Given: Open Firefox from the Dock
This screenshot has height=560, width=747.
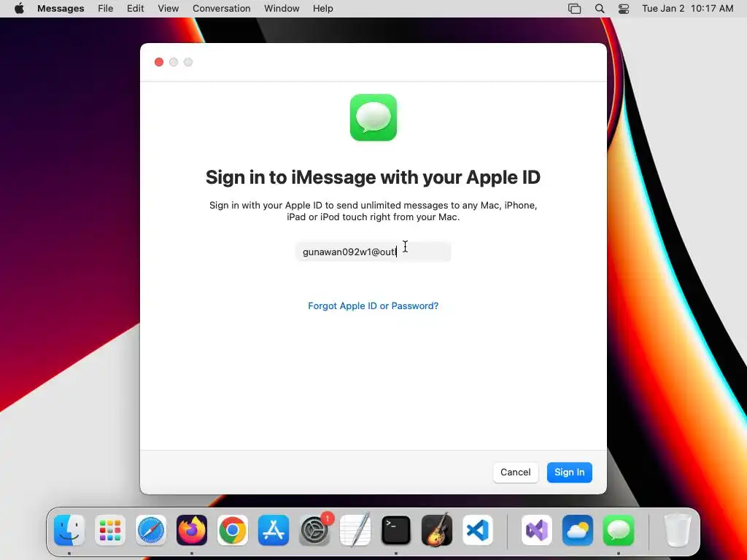Looking at the screenshot, I should 192,530.
